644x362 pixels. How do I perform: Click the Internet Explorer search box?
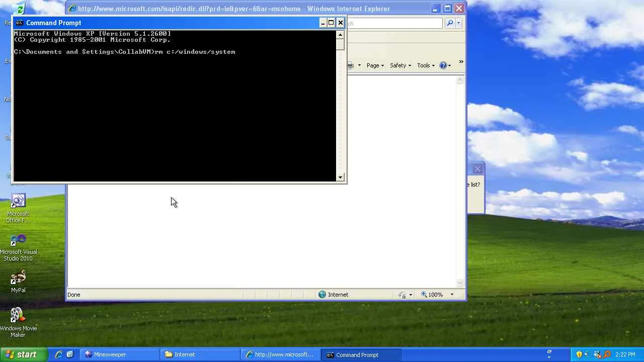click(x=394, y=23)
